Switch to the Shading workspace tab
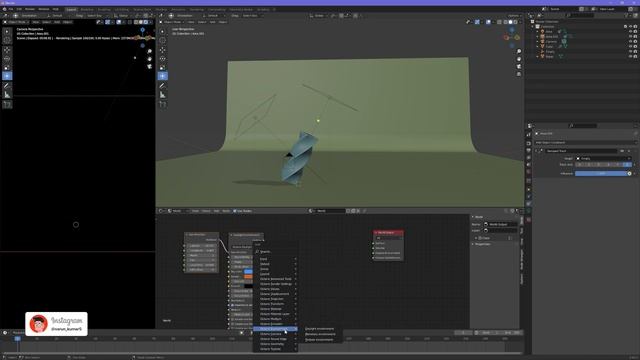 pos(161,9)
